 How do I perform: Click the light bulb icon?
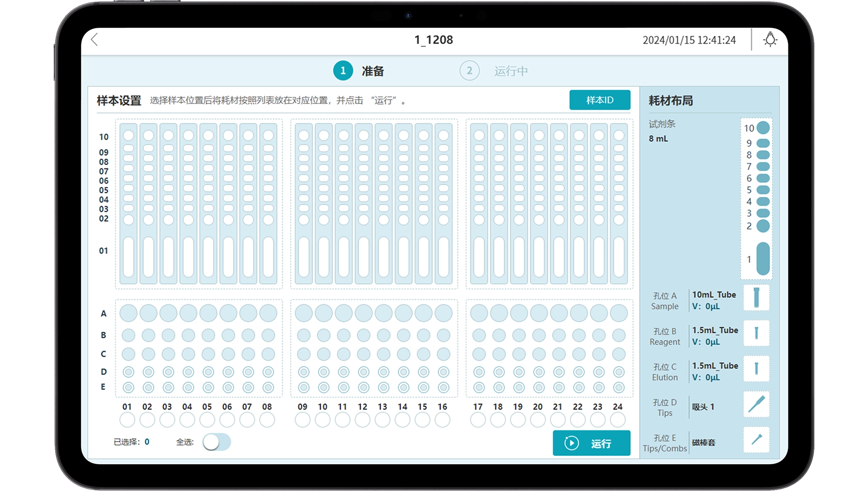(x=770, y=40)
